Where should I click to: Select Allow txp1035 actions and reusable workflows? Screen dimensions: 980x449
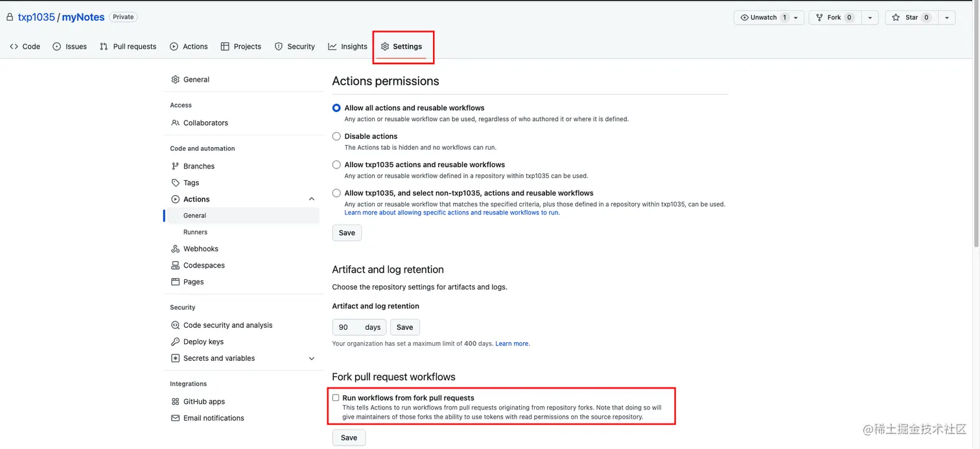pos(336,165)
